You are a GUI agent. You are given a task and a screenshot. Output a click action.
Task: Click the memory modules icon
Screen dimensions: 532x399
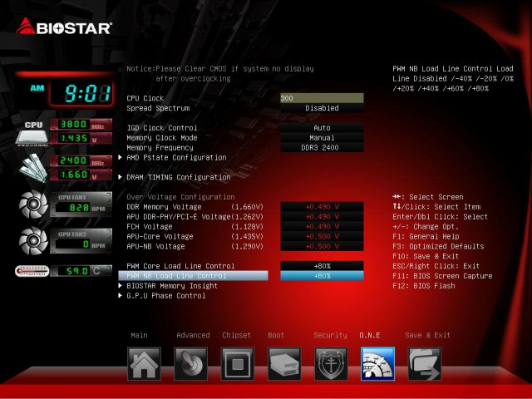tap(33, 168)
